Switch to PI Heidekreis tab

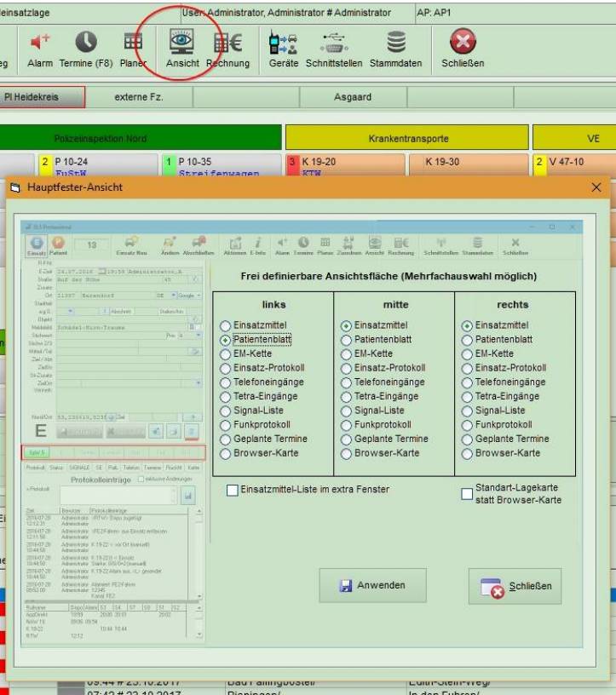click(43, 97)
